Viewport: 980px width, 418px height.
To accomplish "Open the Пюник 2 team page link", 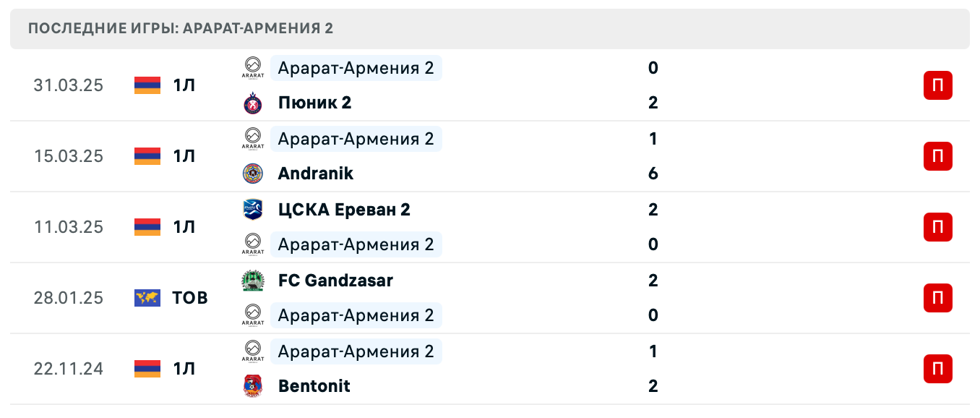I will (x=314, y=102).
